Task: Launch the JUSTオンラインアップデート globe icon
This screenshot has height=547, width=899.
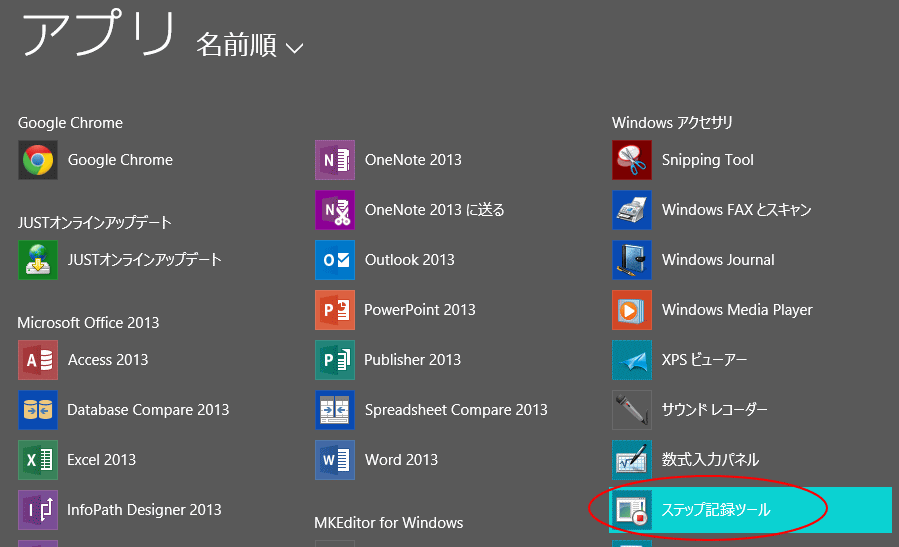Action: [38, 260]
